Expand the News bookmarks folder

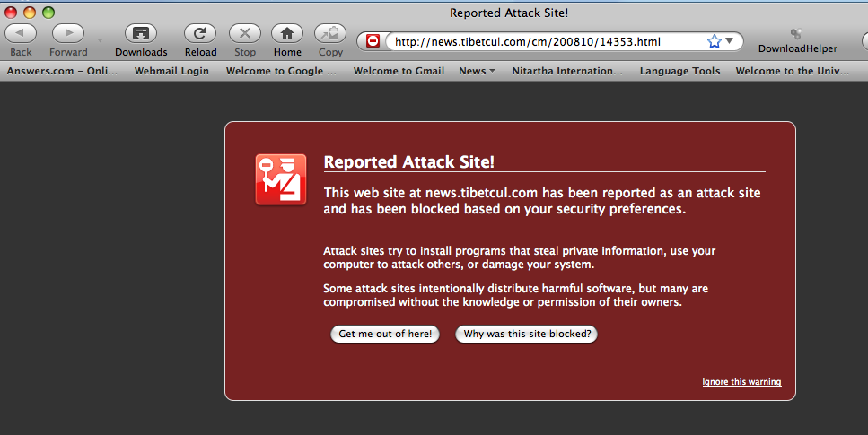477,71
